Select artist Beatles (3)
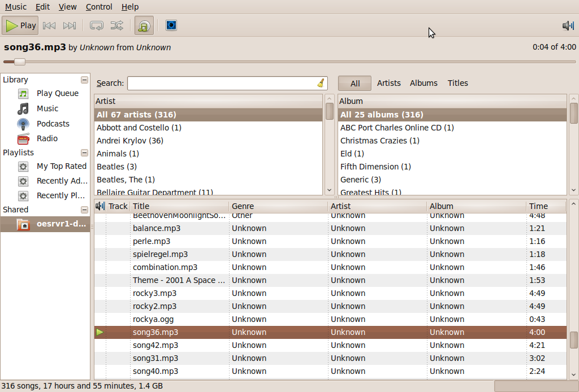 coord(208,167)
